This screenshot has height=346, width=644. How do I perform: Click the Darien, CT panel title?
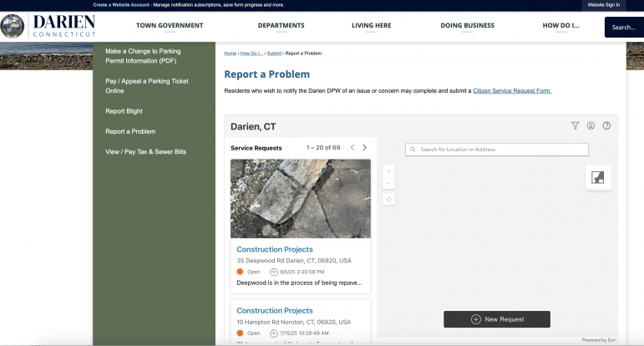click(253, 126)
